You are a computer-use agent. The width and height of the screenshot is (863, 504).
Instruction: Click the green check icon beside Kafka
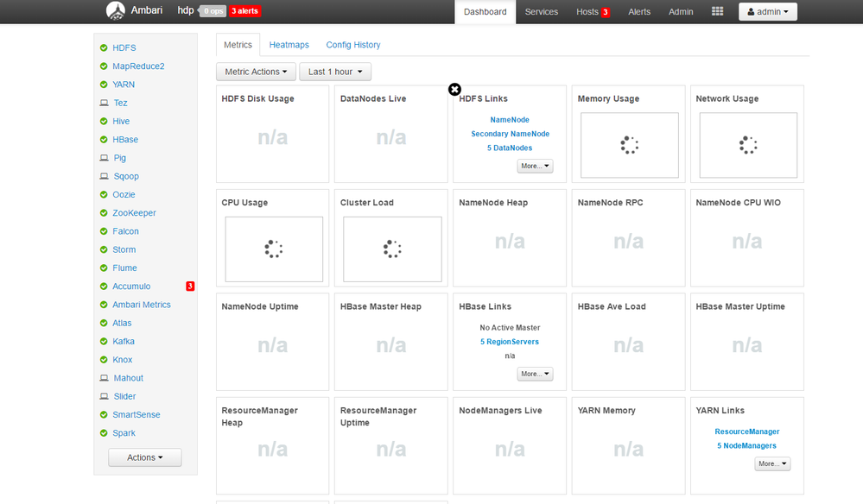tap(104, 341)
